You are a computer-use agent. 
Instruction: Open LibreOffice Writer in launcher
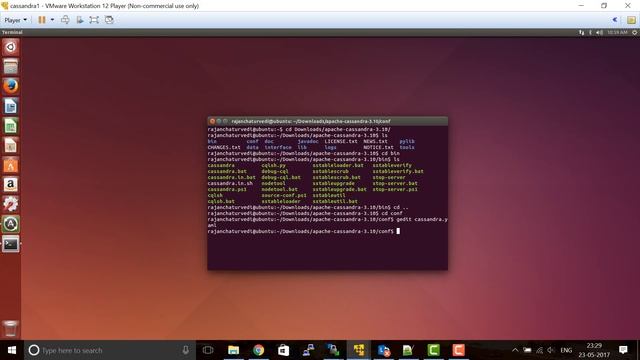click(x=11, y=106)
